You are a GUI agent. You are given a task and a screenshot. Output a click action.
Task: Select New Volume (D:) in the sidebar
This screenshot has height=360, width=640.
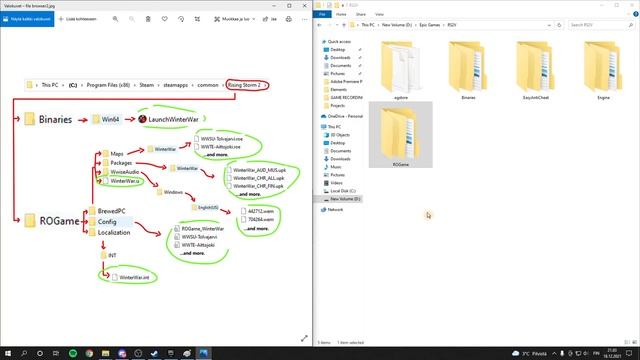point(345,199)
